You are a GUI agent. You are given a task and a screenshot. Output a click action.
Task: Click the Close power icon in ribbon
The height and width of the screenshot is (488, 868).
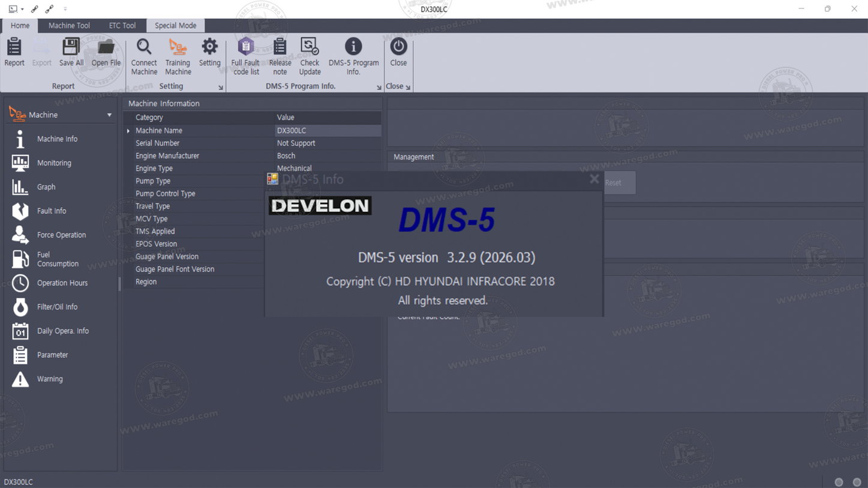click(x=398, y=52)
